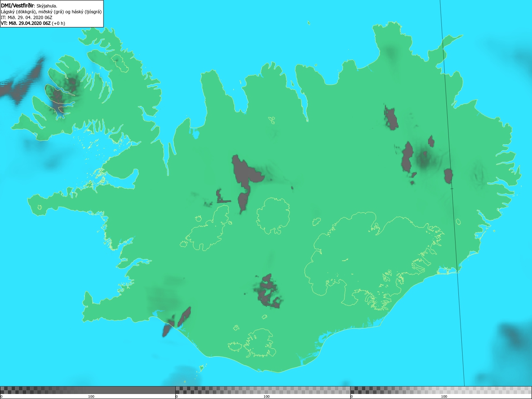
Task: Click the "Lágský (dökkgrá), miðský (grá)" legend line
Action: click(x=51, y=12)
